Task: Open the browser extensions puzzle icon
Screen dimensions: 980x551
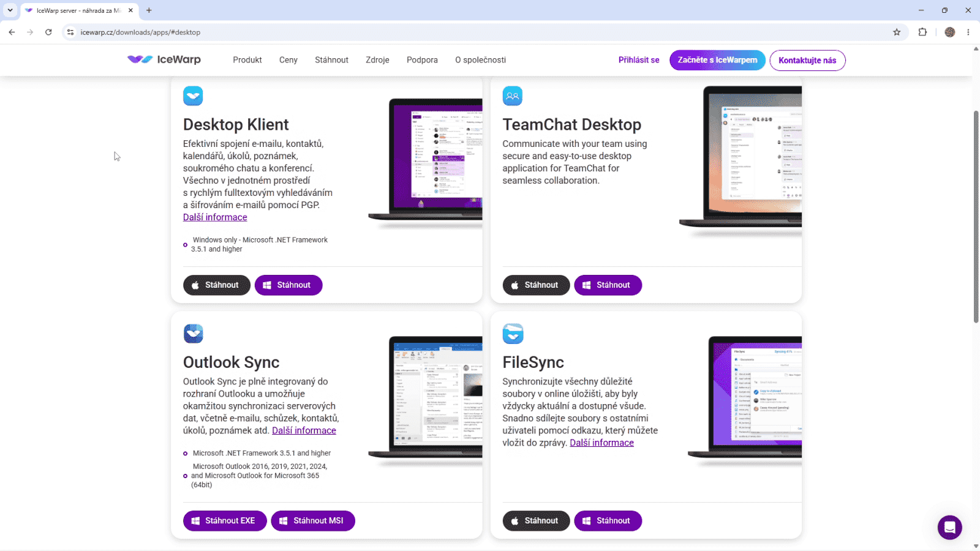Action: (922, 32)
